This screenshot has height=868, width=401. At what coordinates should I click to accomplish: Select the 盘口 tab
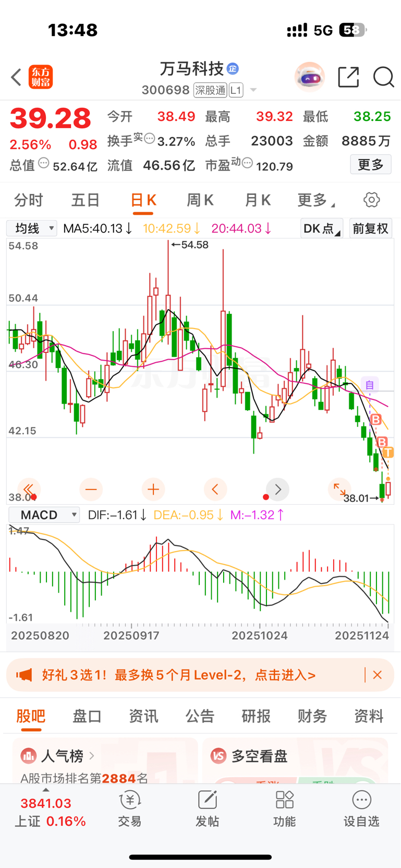[87, 716]
